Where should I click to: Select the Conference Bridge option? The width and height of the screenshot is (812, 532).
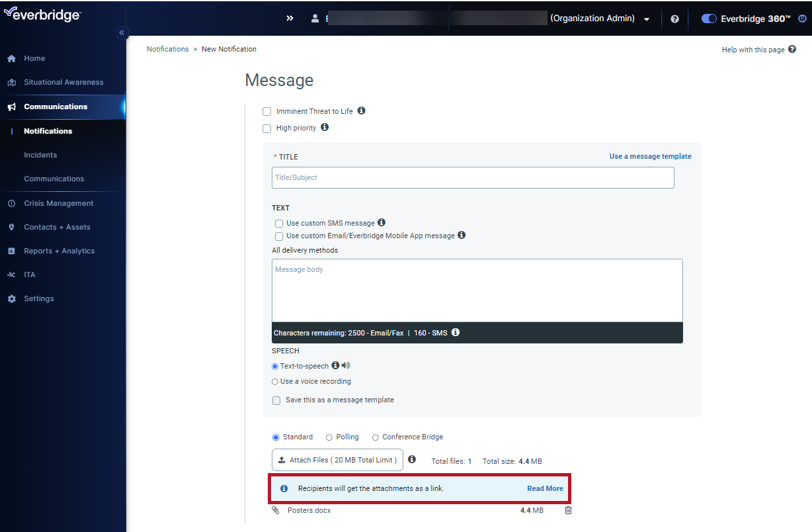click(x=376, y=437)
